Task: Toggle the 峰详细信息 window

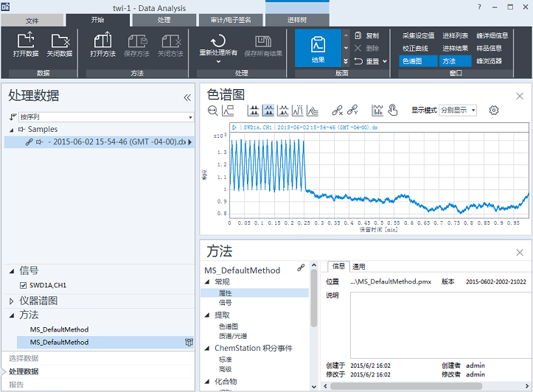Action: pos(492,35)
